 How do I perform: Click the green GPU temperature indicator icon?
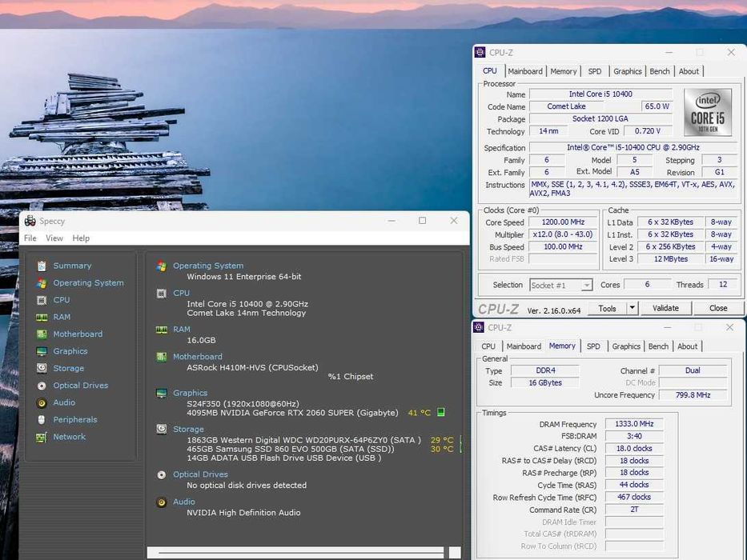[441, 412]
